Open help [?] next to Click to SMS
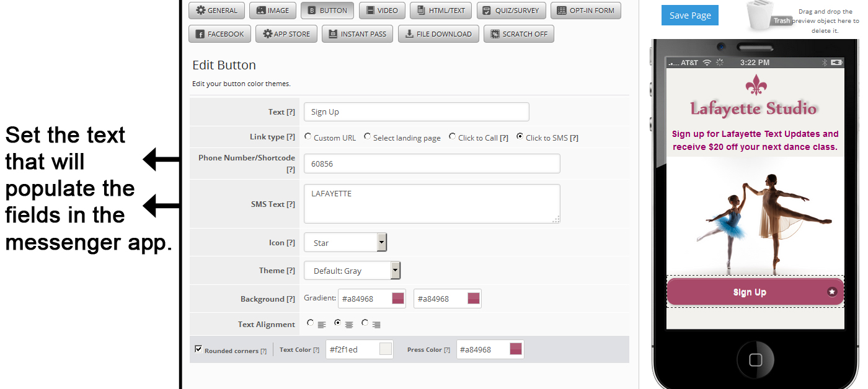The height and width of the screenshot is (389, 868). [x=574, y=138]
